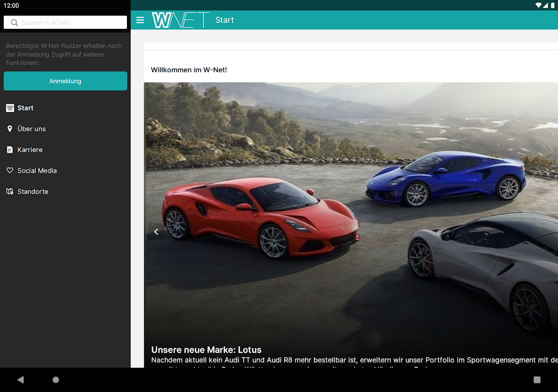The image size is (558, 392).
Task: Click the mobile signal status icon
Action: click(546, 5)
